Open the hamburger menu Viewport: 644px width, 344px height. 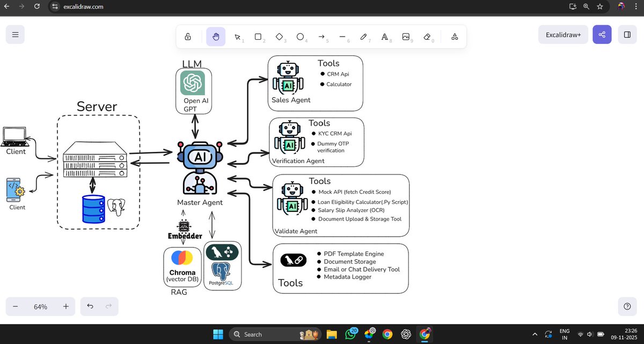[x=15, y=34]
